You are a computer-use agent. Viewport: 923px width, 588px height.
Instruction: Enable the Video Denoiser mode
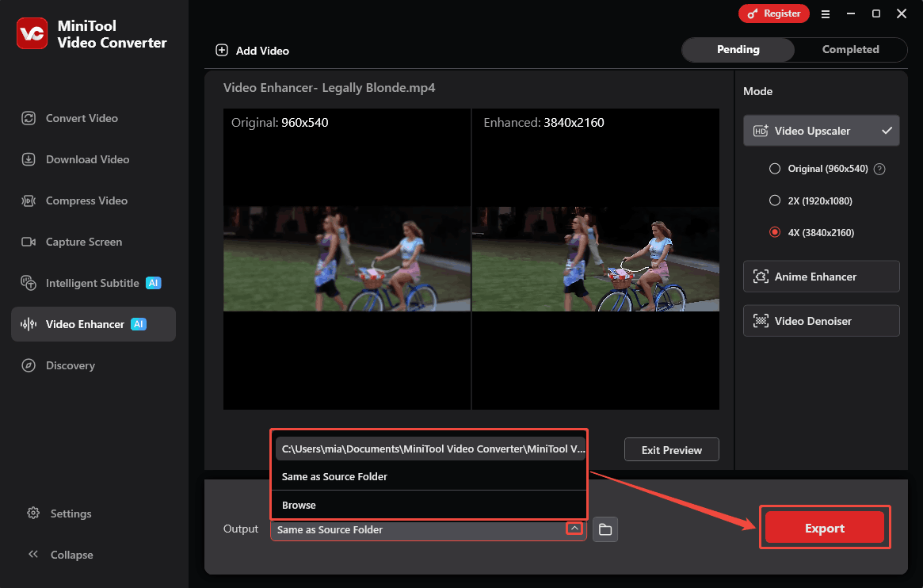pos(821,320)
